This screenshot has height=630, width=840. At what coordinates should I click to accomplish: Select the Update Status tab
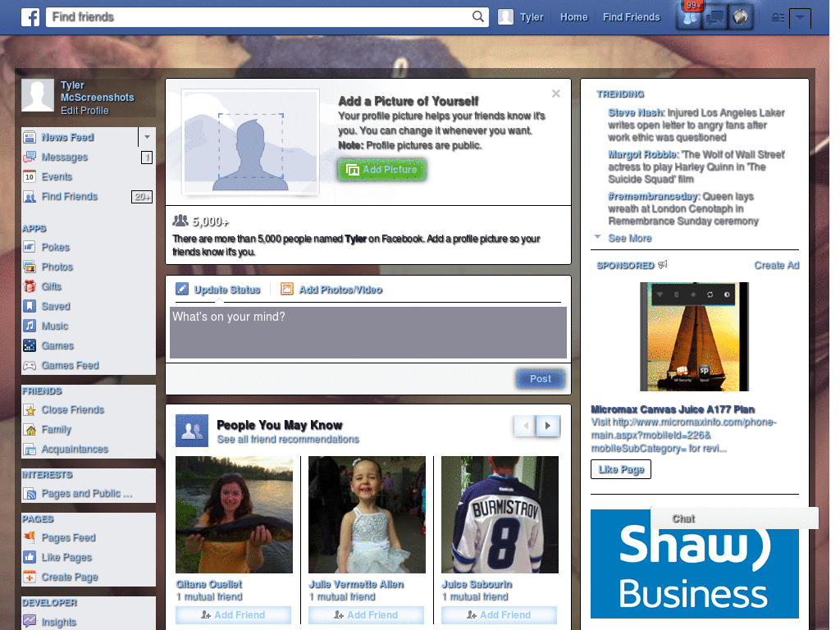[x=218, y=290]
